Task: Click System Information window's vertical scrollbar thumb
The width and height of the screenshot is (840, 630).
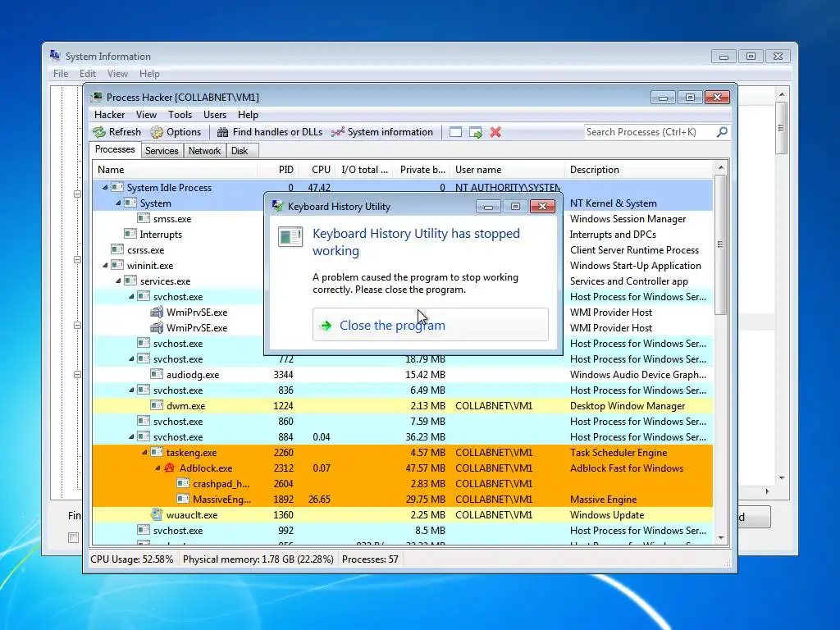Action: tap(781, 127)
